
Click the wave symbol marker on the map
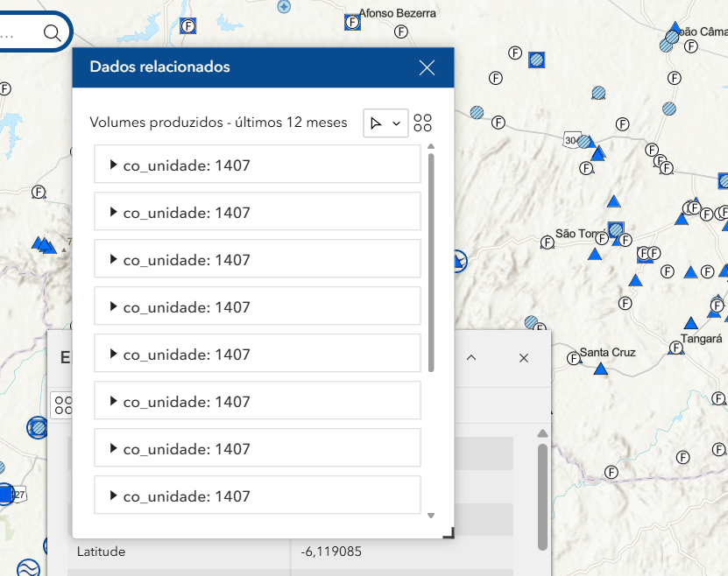[x=28, y=567]
